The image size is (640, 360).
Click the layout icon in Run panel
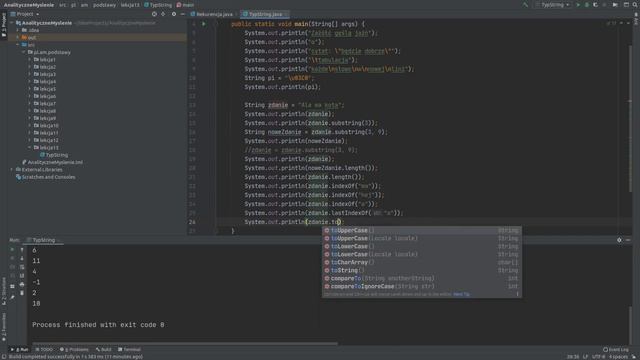coord(12,287)
